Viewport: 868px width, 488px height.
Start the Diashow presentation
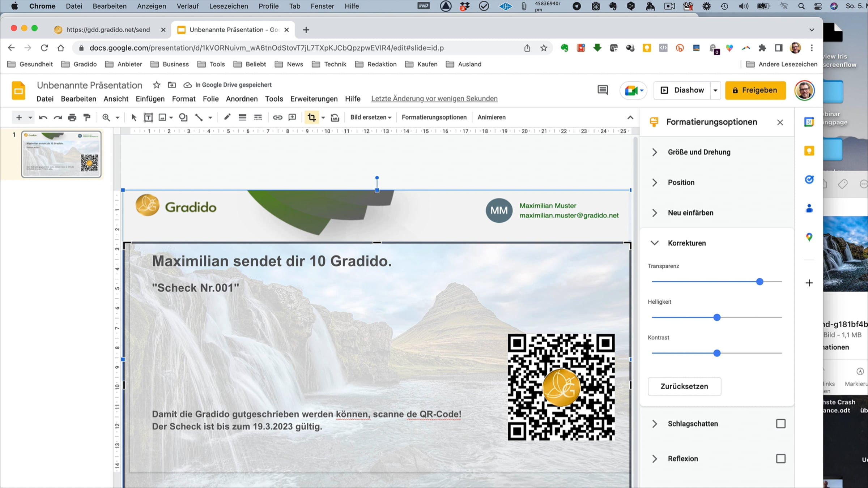click(682, 90)
